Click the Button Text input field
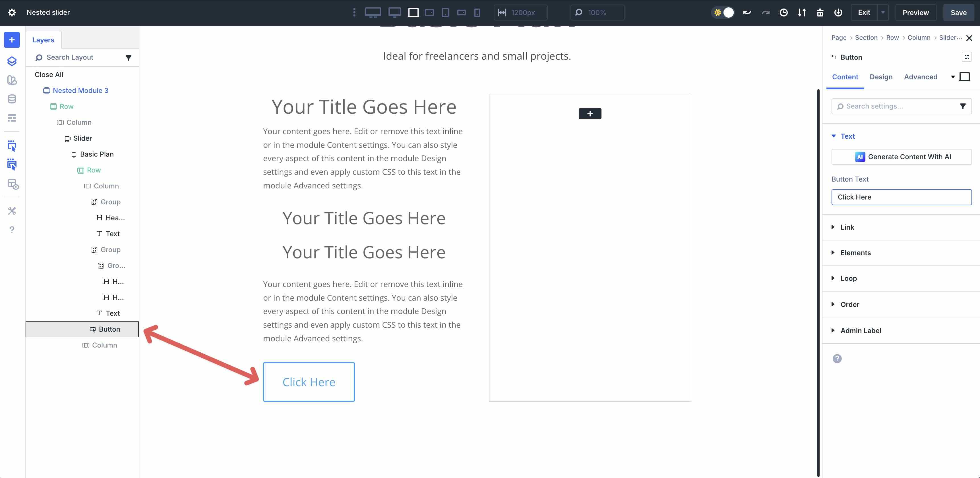The image size is (980, 478). [x=901, y=197]
